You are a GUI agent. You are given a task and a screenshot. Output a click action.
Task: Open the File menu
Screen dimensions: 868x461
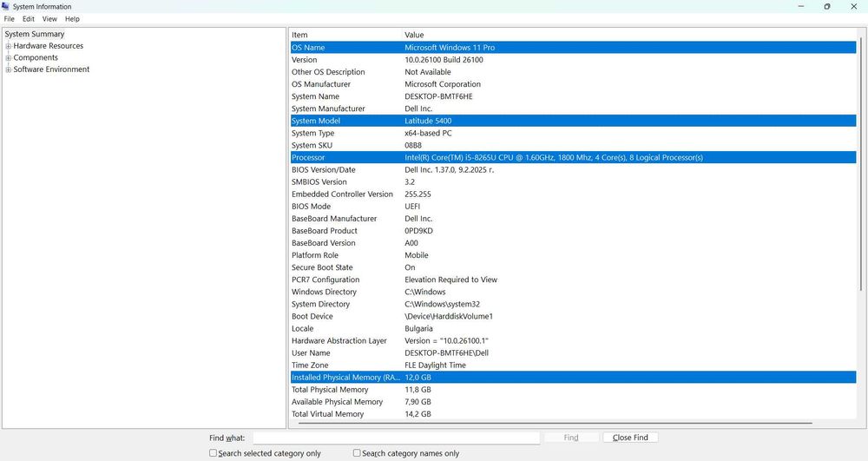point(10,19)
